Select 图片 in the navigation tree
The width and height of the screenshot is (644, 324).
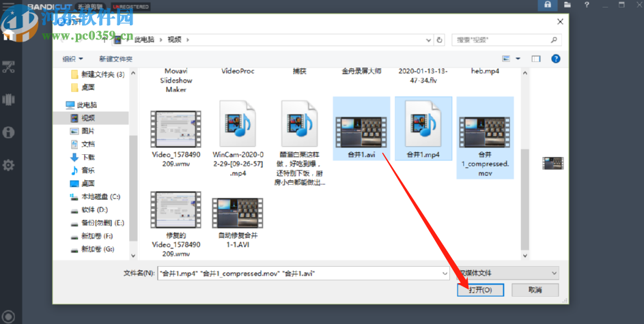point(83,131)
